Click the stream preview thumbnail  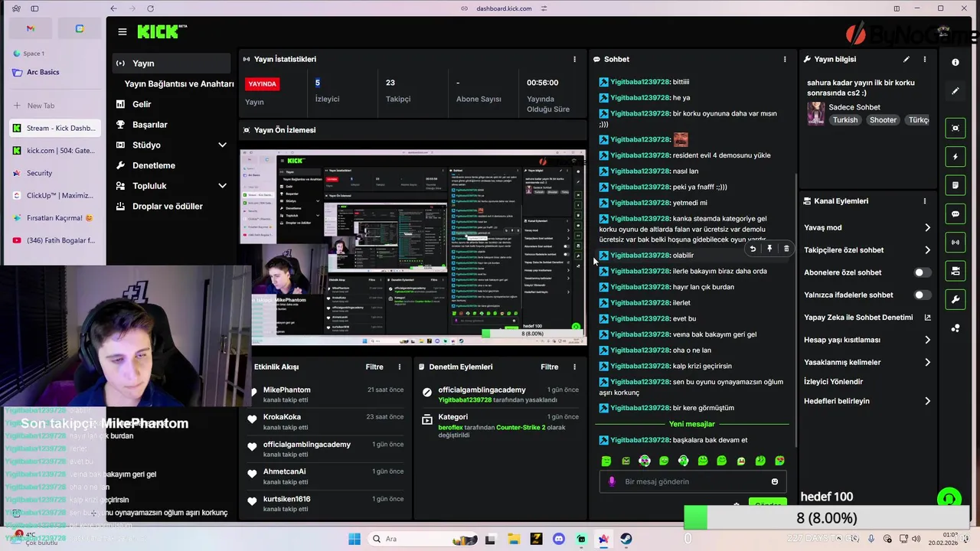[413, 246]
